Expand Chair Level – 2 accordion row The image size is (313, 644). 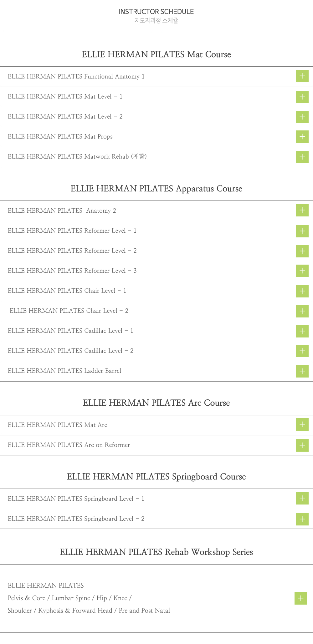tap(156, 311)
